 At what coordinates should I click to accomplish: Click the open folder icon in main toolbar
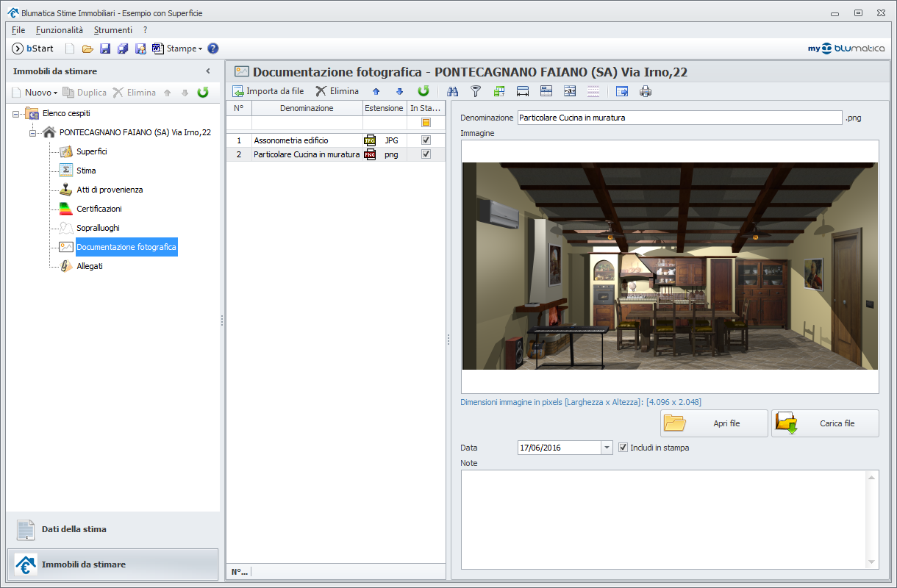pyautogui.click(x=87, y=49)
